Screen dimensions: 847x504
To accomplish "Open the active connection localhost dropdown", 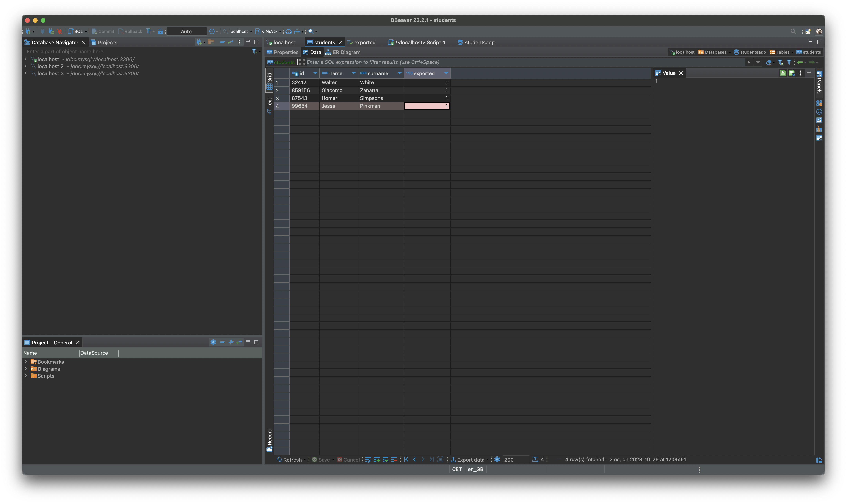I will pyautogui.click(x=238, y=31).
